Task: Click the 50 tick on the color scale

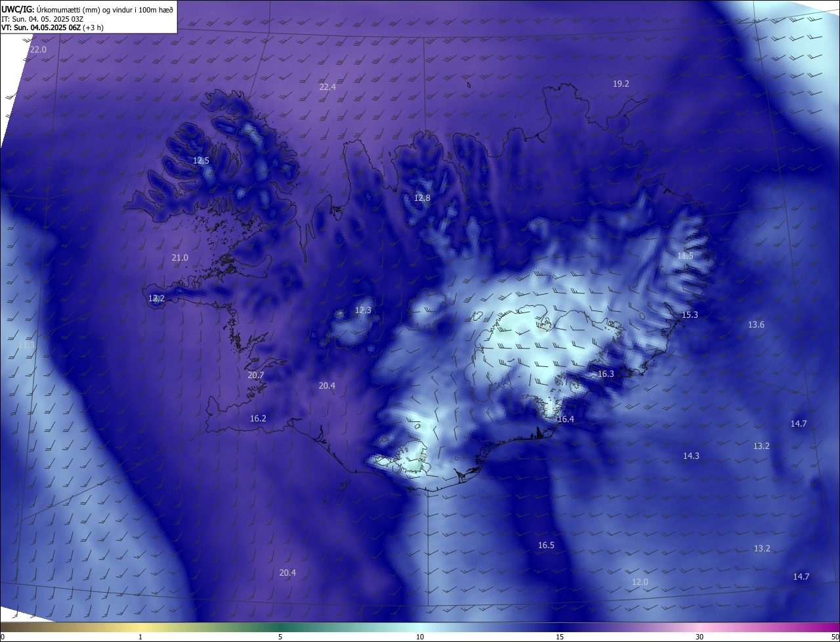Action: tap(835, 637)
